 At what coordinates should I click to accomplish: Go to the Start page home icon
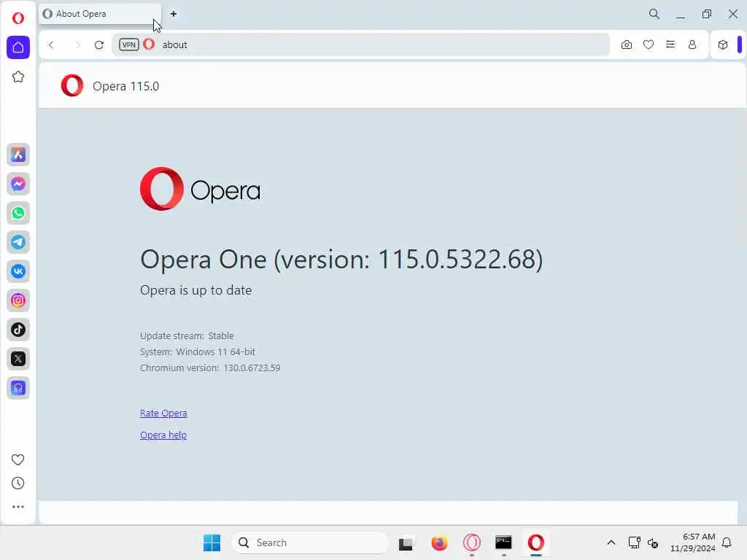pos(18,47)
